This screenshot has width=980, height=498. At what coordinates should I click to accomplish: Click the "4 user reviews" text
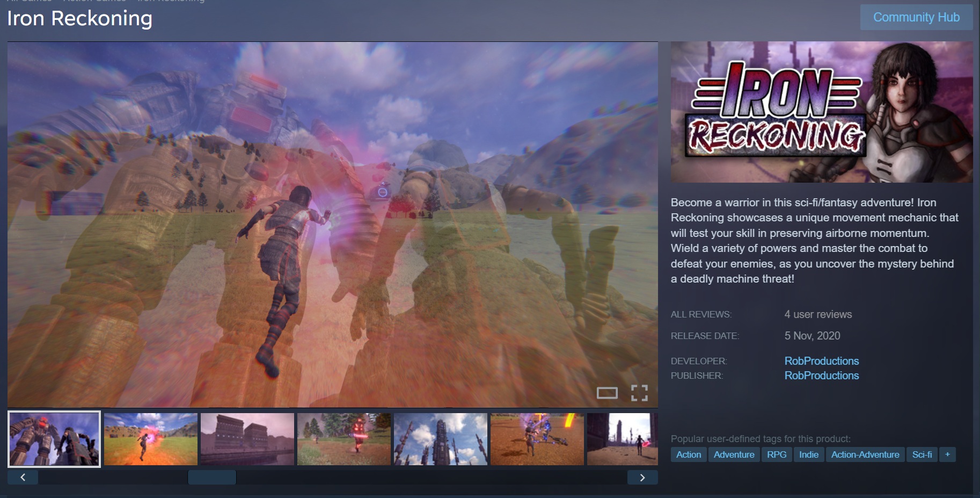[818, 314]
